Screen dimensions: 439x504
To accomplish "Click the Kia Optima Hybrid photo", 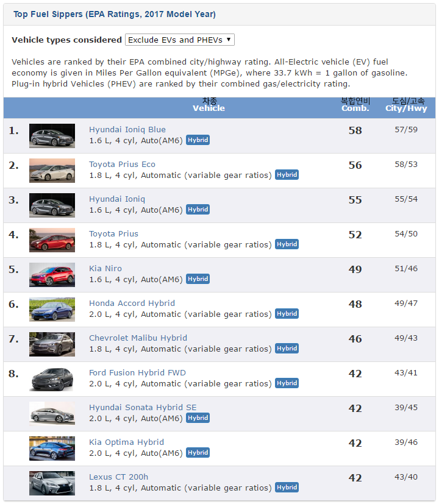I will pos(52,449).
